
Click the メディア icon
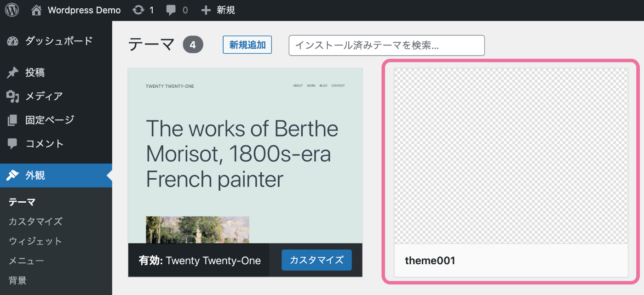click(12, 96)
